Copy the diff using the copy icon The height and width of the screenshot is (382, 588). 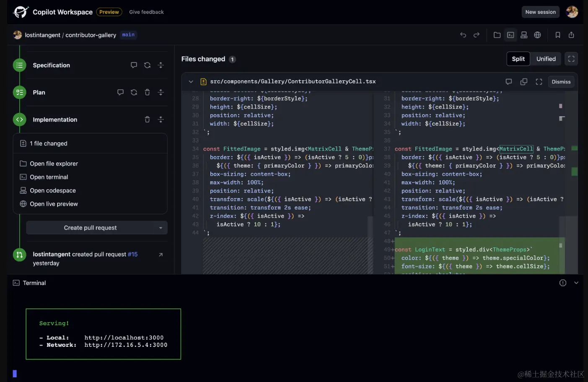524,81
